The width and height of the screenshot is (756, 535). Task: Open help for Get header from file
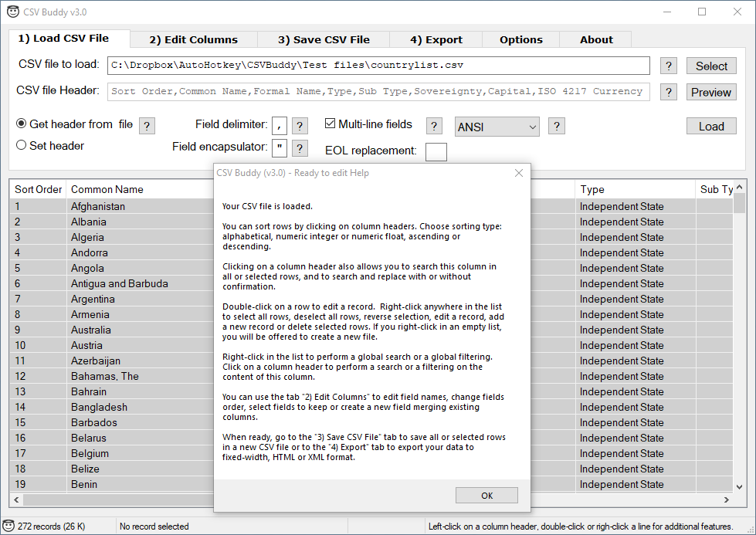click(x=147, y=127)
